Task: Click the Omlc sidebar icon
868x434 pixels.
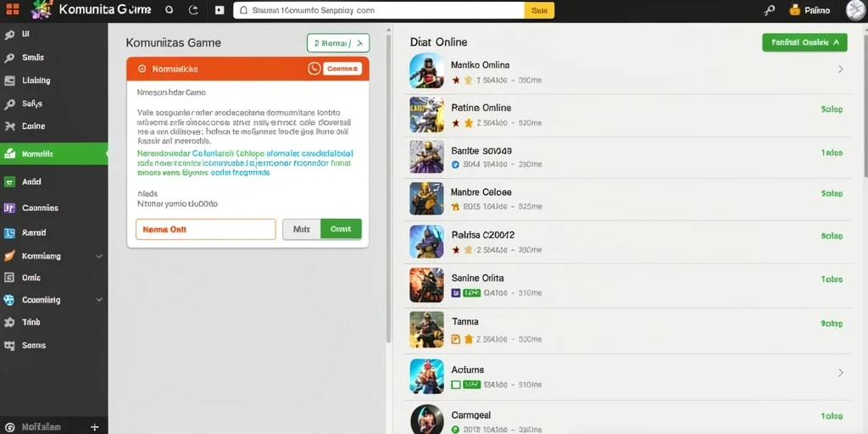Action: [x=8, y=278]
